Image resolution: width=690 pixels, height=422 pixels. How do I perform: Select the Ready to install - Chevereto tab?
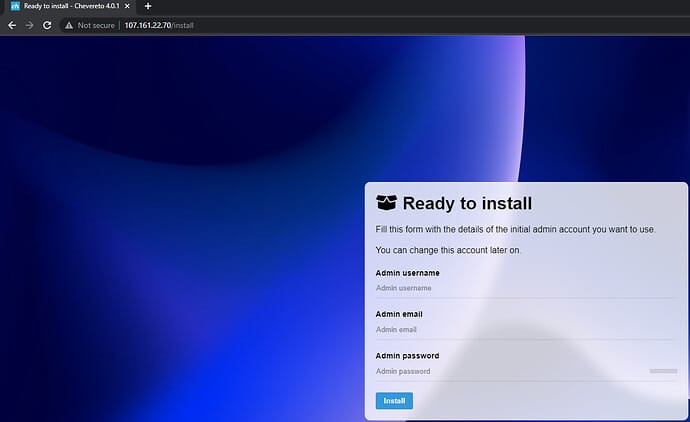[x=70, y=6]
